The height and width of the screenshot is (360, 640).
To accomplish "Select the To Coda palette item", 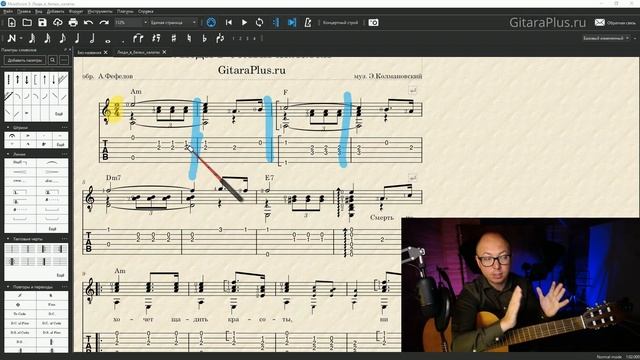I will pyautogui.click(x=20, y=313).
